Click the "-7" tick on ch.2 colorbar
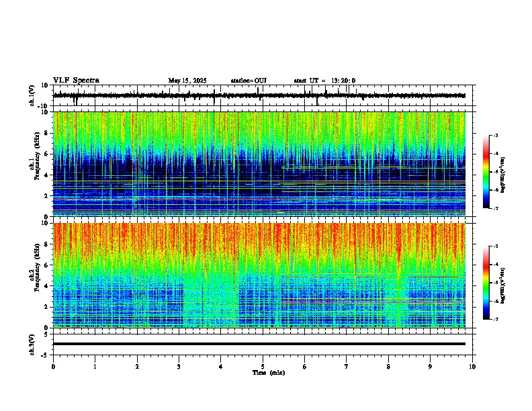 tap(496, 319)
